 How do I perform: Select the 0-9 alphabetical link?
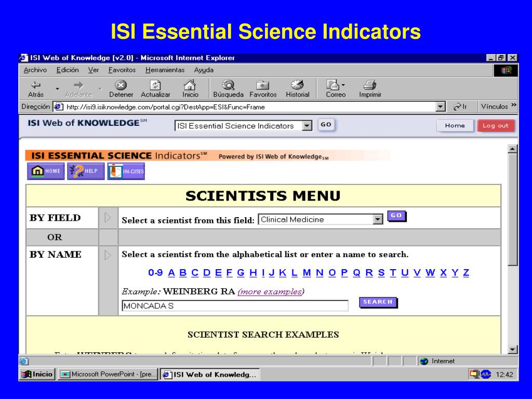[x=155, y=272]
